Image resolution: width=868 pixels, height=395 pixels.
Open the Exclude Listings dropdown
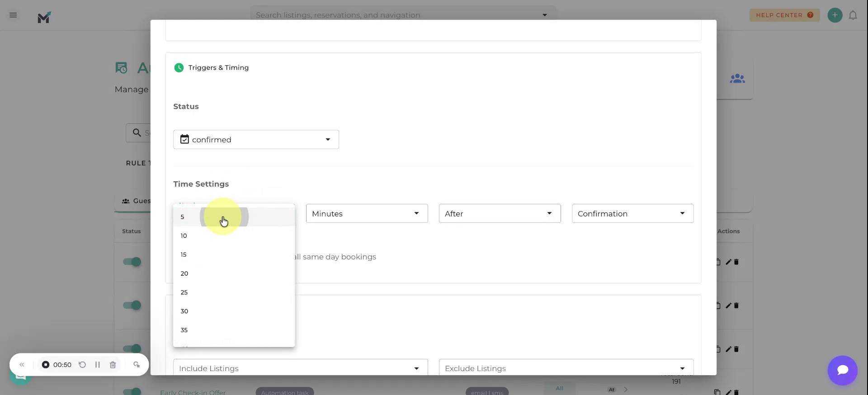tap(566, 368)
